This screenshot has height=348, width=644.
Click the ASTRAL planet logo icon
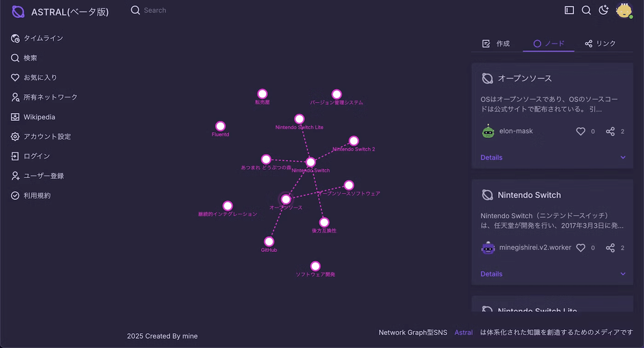point(18,11)
